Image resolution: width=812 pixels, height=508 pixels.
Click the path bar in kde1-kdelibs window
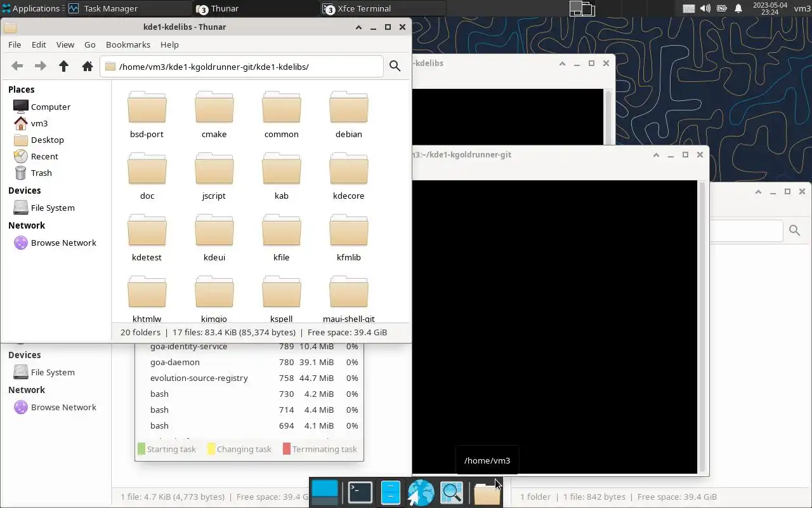click(x=241, y=66)
